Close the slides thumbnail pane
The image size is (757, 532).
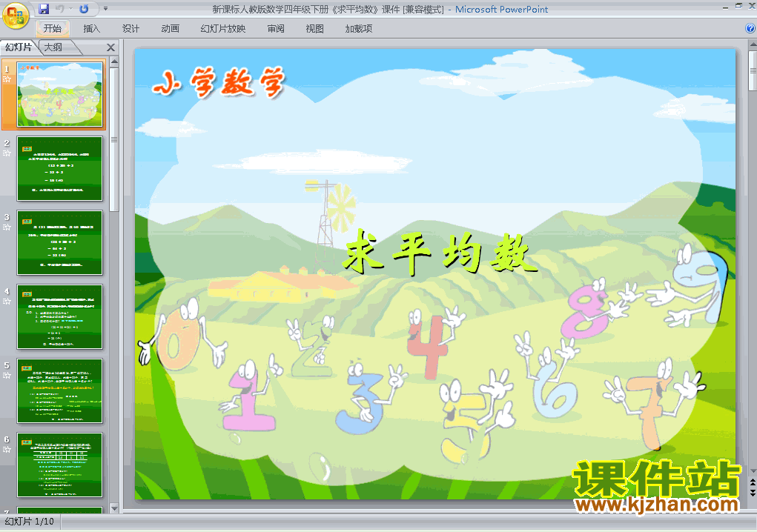[x=111, y=47]
